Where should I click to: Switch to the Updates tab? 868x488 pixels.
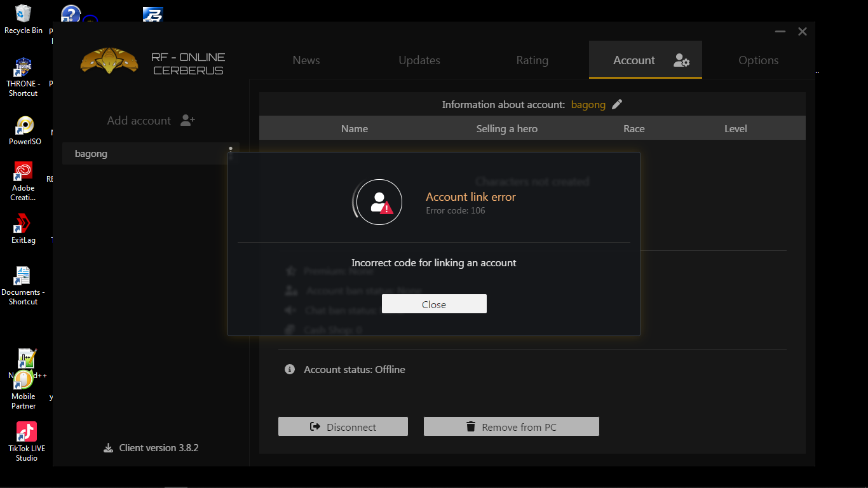pos(419,60)
